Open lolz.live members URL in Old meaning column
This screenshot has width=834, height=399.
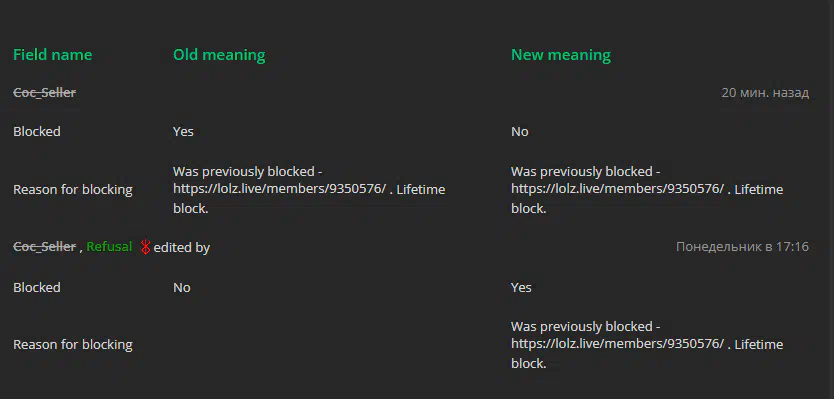[279, 189]
